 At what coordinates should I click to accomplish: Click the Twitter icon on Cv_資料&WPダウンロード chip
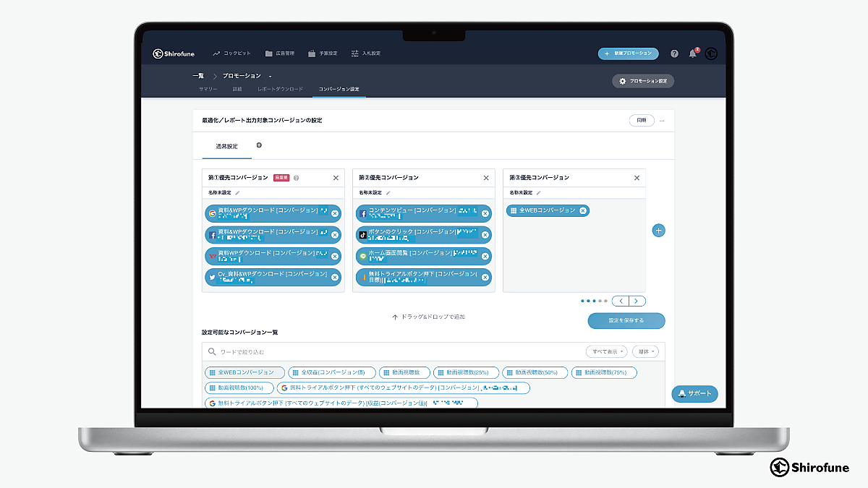(x=212, y=277)
